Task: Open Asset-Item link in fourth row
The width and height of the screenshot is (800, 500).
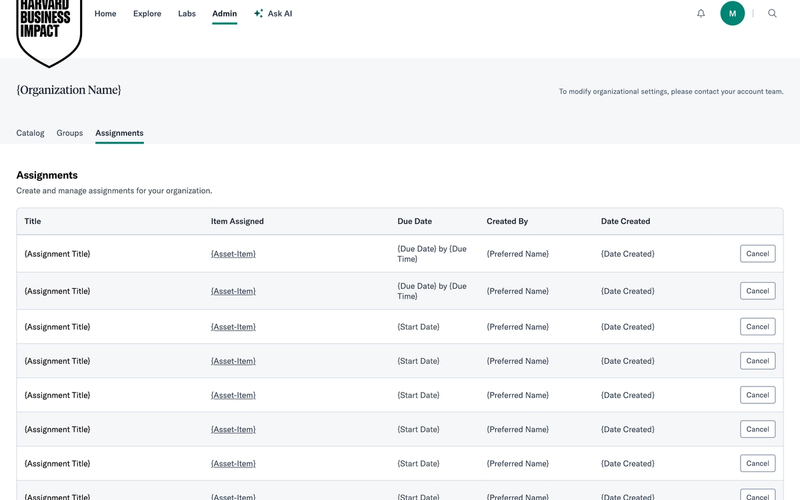Action: click(x=233, y=361)
